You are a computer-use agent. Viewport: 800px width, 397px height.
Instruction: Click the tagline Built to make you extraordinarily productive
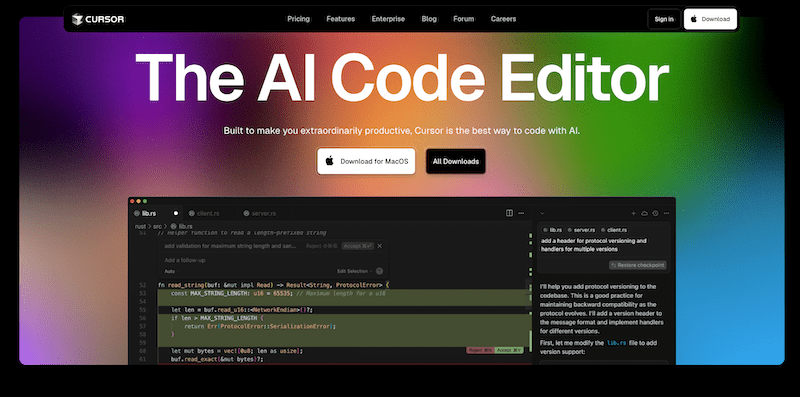click(x=402, y=131)
